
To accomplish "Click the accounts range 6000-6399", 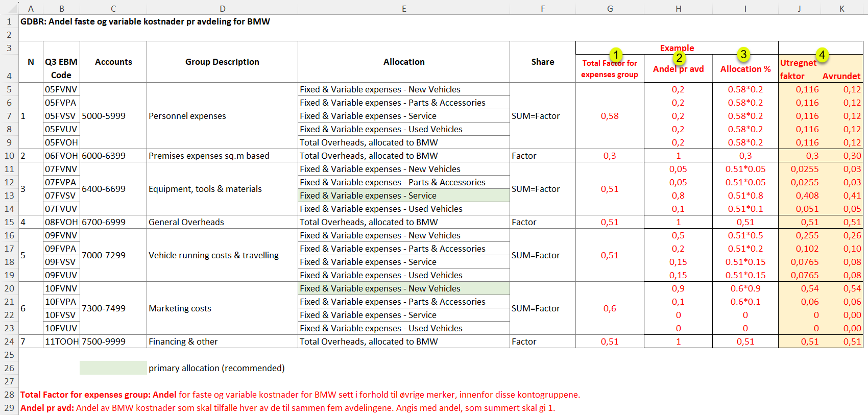I will (113, 156).
